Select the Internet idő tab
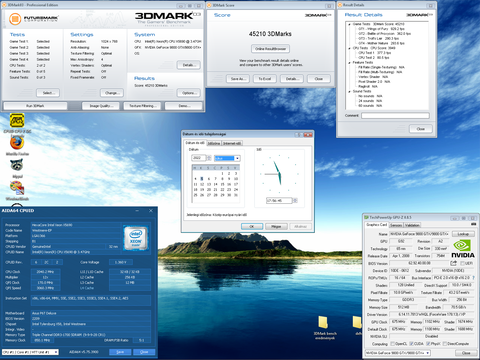The image size is (480, 360). point(232,143)
